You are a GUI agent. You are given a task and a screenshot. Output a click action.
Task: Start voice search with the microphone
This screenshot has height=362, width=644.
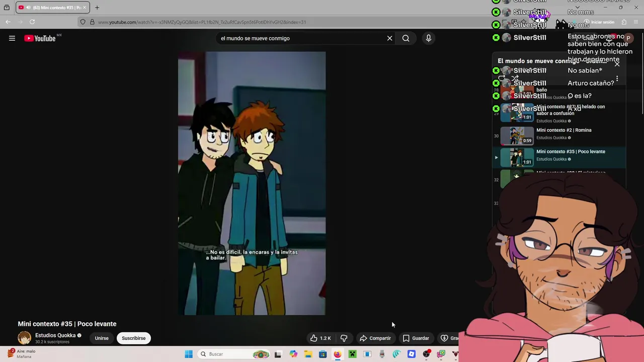[429, 38]
